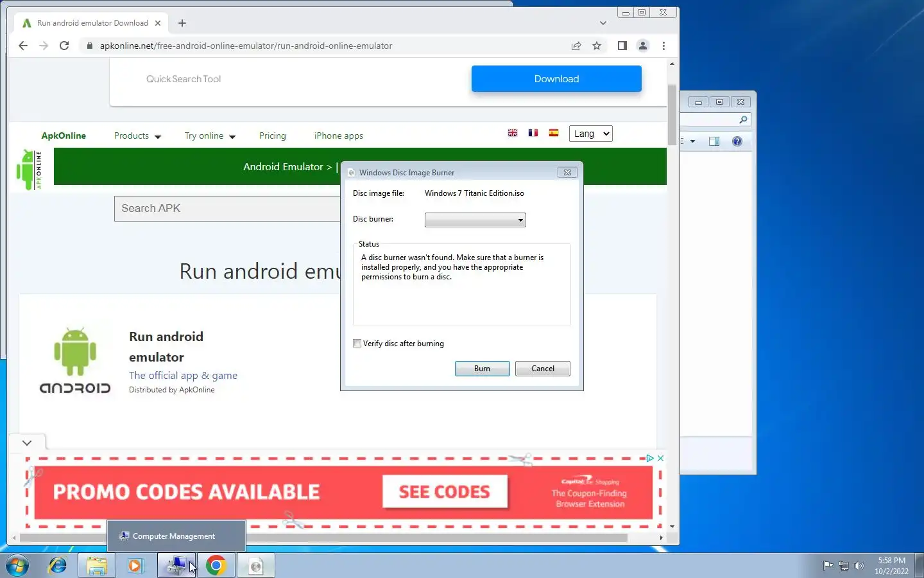Open Action Center flag in tray
Image resolution: width=924 pixels, height=578 pixels.
[828, 566]
